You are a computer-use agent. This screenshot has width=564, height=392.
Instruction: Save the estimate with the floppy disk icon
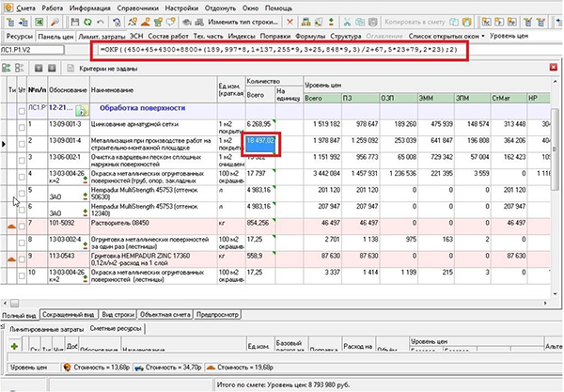point(75,23)
